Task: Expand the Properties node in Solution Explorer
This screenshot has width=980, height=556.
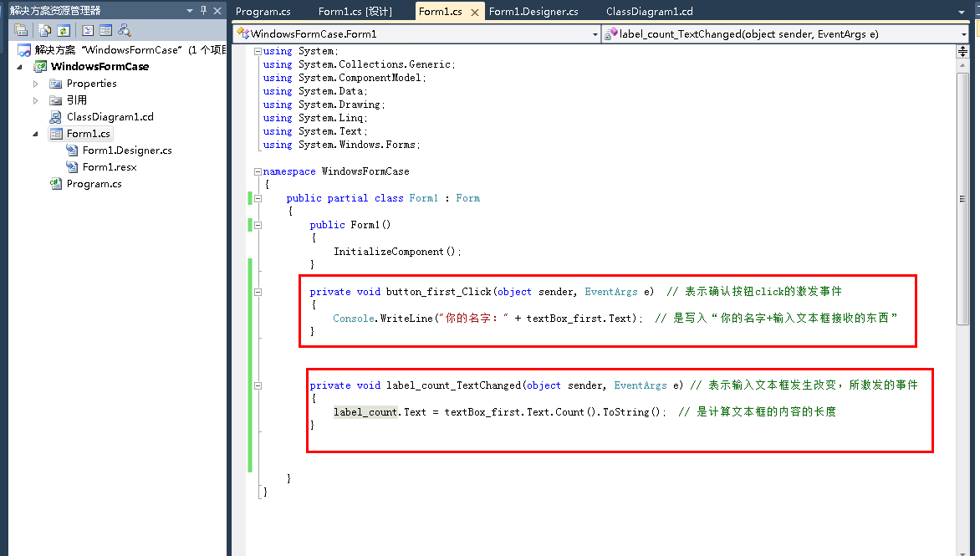Action: (x=35, y=84)
